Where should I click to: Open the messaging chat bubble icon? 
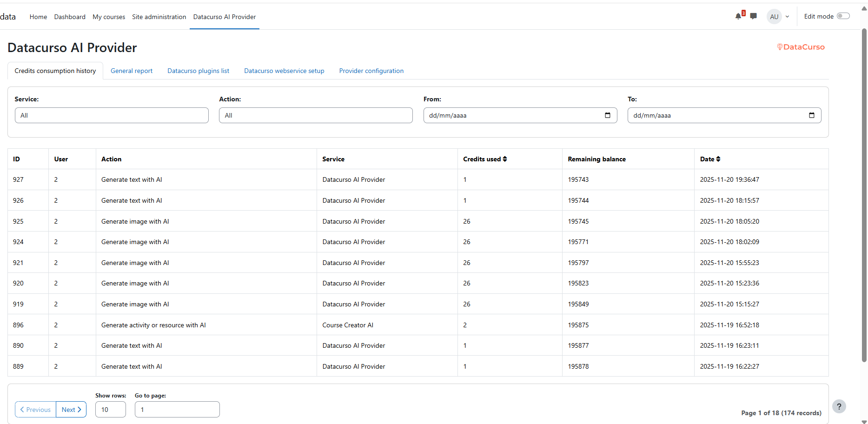coord(754,16)
